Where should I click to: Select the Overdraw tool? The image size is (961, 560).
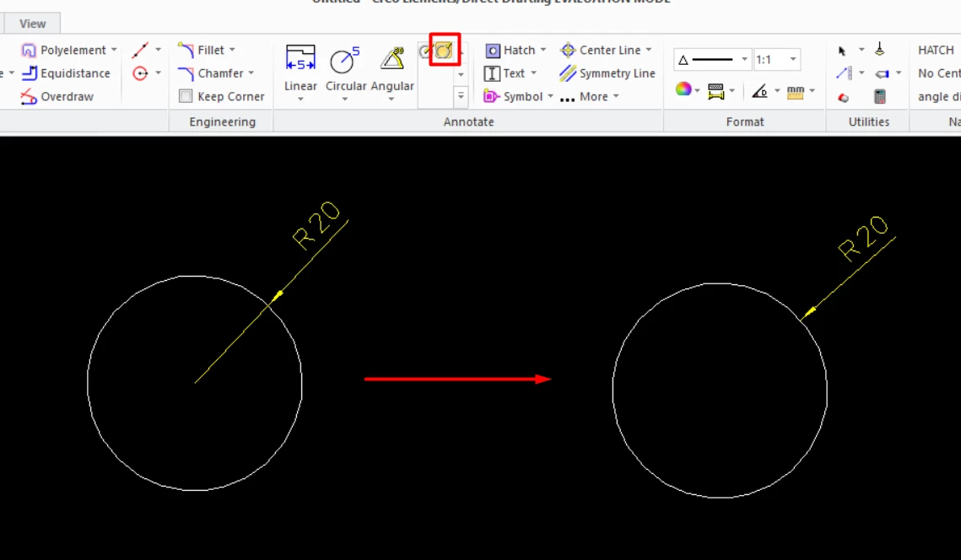click(x=57, y=97)
